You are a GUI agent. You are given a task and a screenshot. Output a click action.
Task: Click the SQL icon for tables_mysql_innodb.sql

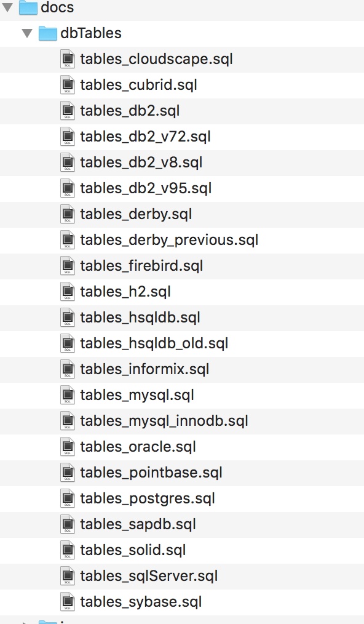coord(68,422)
